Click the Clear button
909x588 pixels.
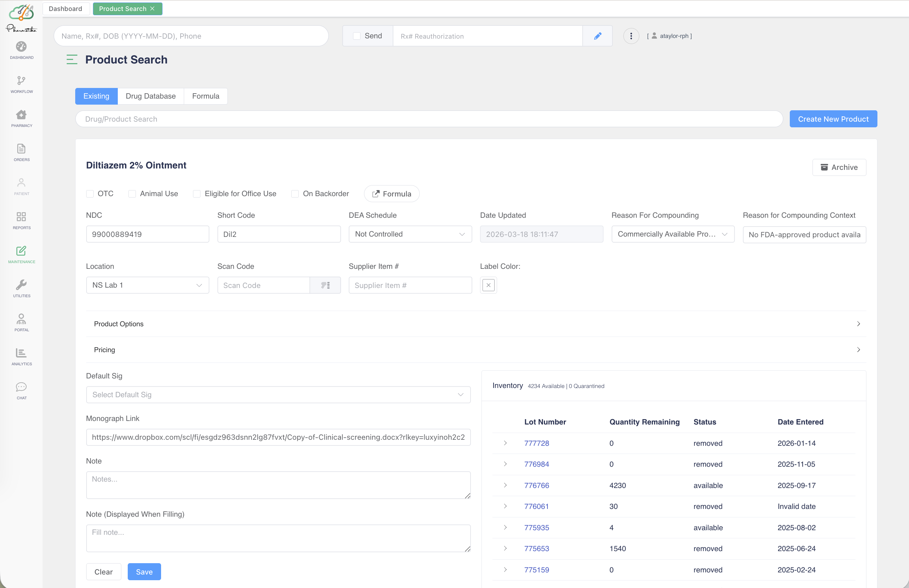(x=104, y=572)
